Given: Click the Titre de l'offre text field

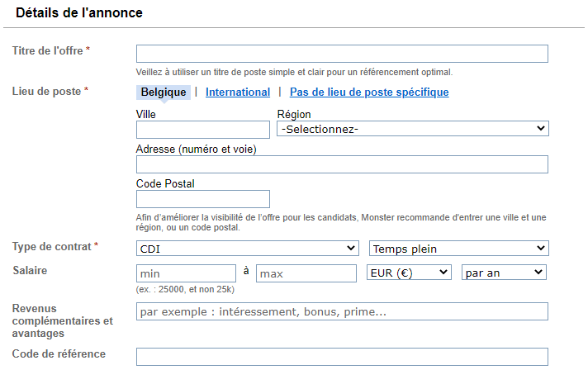Looking at the screenshot, I should point(342,54).
